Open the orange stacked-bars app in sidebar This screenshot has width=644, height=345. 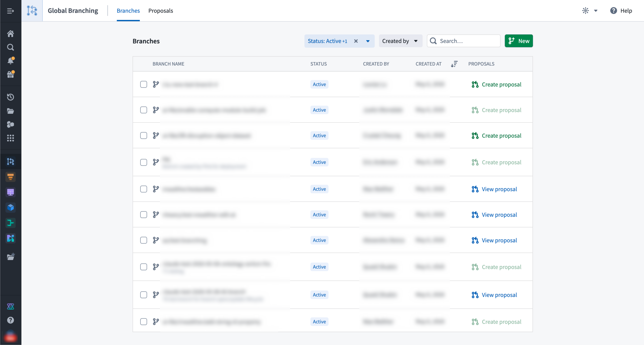point(10,177)
